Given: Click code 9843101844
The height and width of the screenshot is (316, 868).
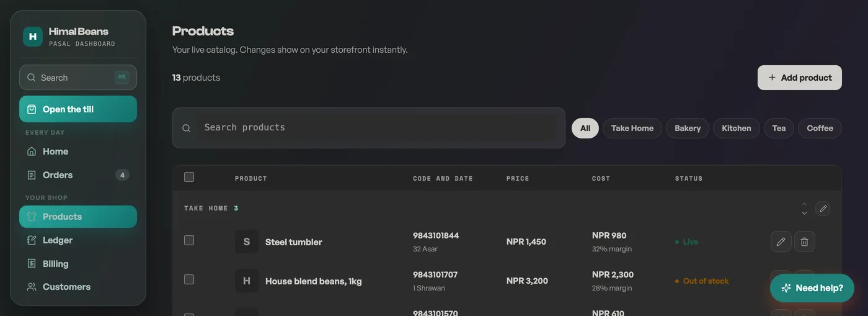Looking at the screenshot, I should click(x=436, y=235).
